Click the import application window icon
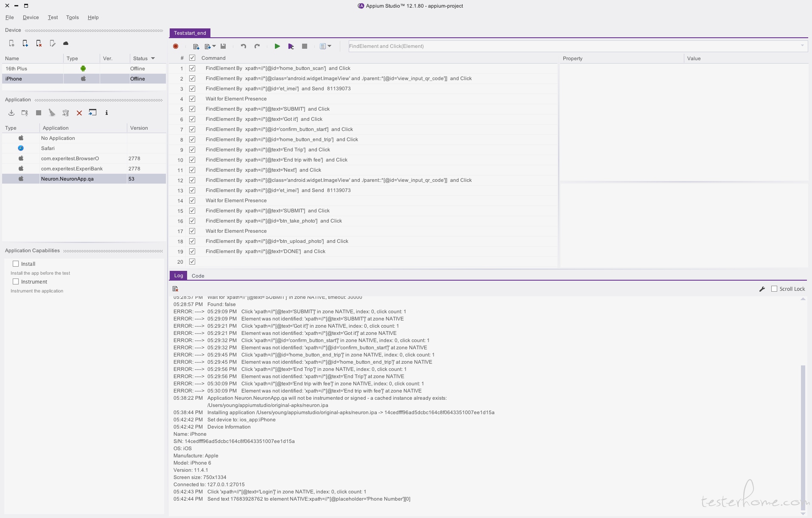This screenshot has height=518, width=812. [92, 112]
